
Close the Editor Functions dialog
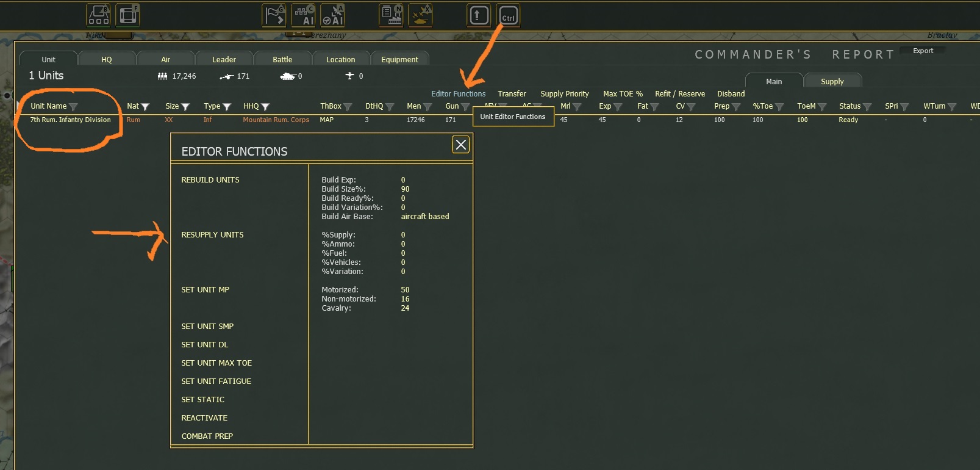[461, 145]
